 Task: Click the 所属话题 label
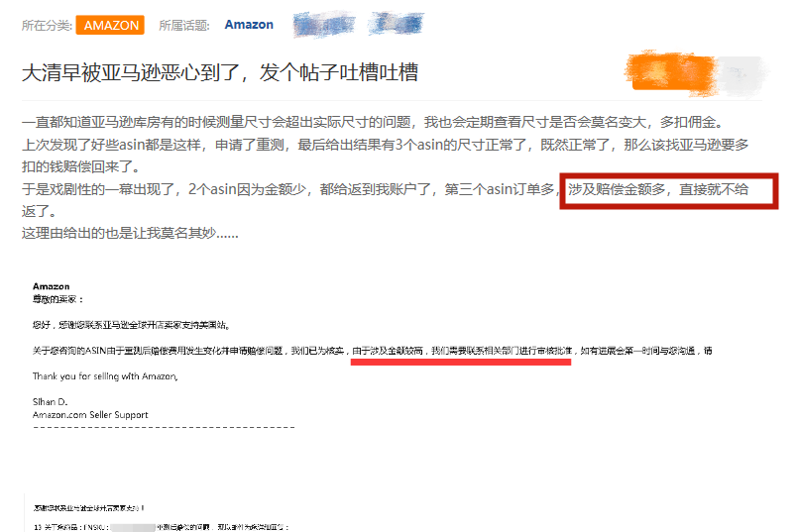click(x=184, y=26)
